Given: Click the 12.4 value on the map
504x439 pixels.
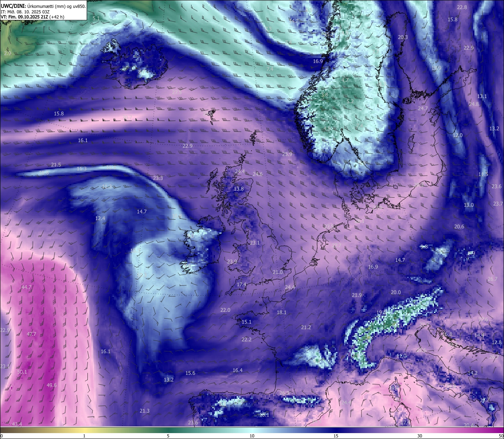Looking at the screenshot, I should pos(100,219).
